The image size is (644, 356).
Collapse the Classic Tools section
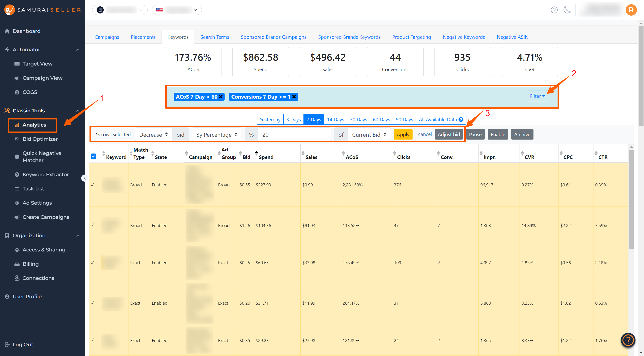pyautogui.click(x=78, y=110)
